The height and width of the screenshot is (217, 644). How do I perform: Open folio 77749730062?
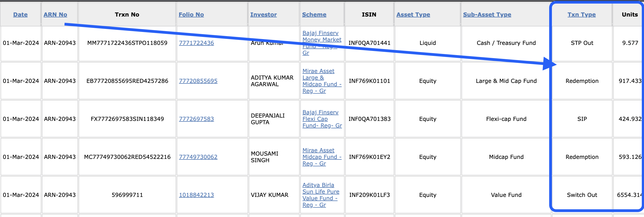click(x=198, y=157)
